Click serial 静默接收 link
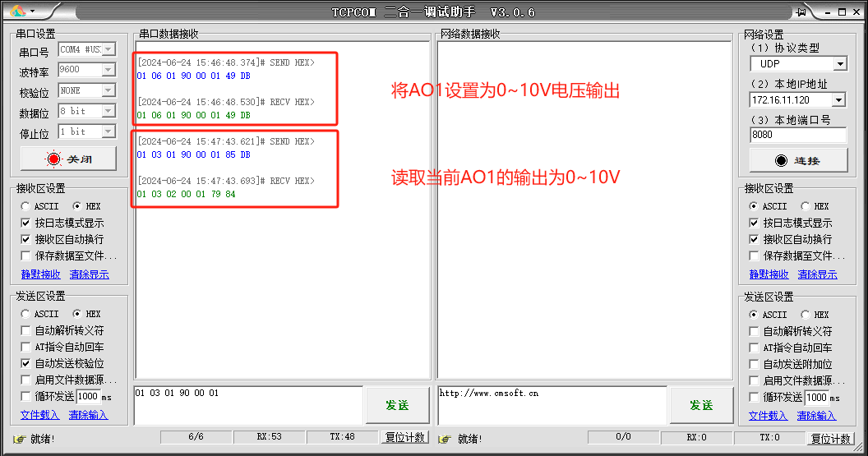Image resolution: width=868 pixels, height=456 pixels. 41,274
